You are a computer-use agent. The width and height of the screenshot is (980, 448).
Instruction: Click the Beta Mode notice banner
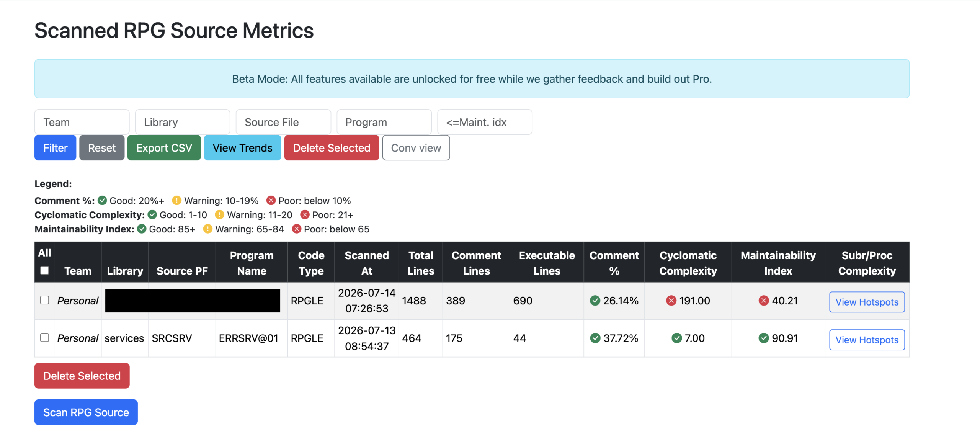click(472, 79)
